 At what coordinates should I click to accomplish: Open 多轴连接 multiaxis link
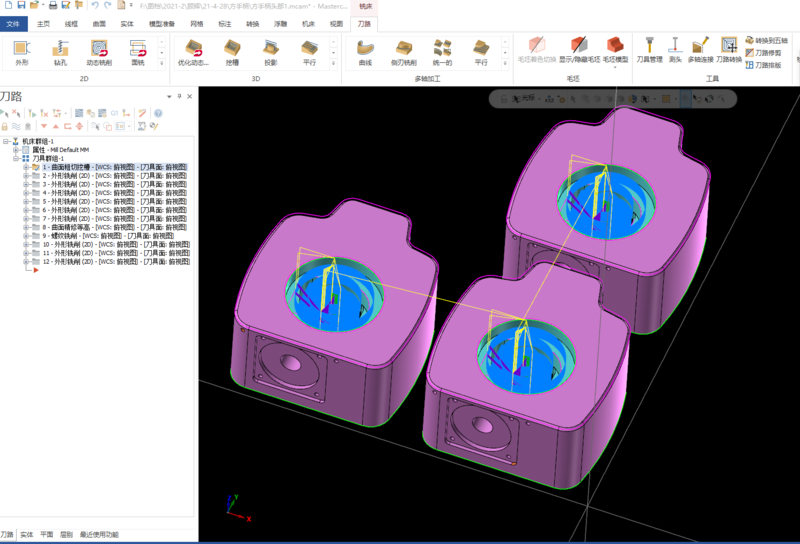700,50
